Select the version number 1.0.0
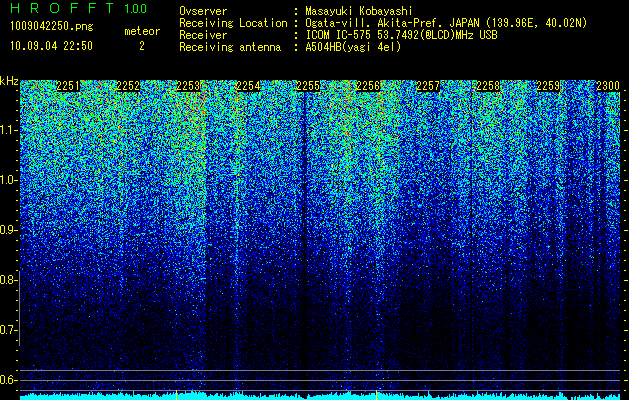This screenshot has height=400, width=629. [x=136, y=8]
